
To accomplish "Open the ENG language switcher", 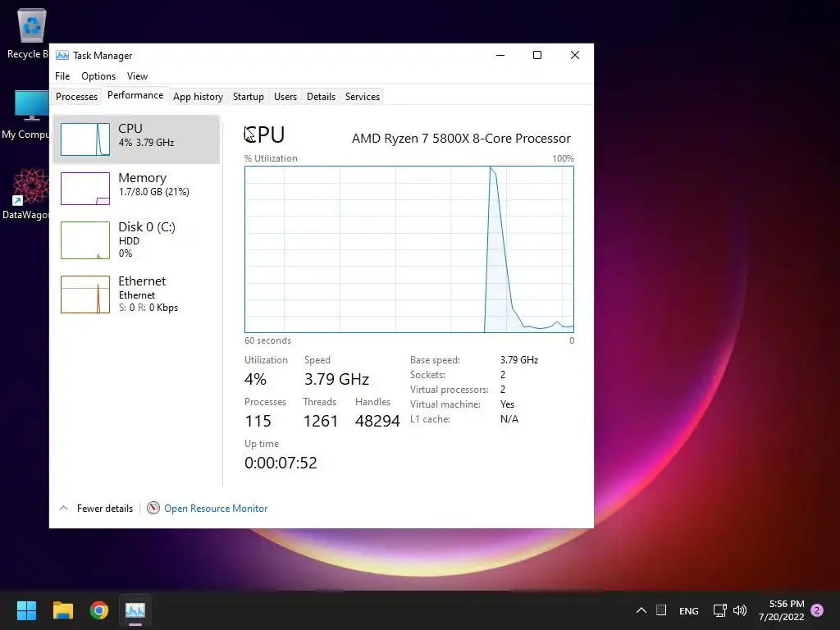I will click(x=688, y=610).
